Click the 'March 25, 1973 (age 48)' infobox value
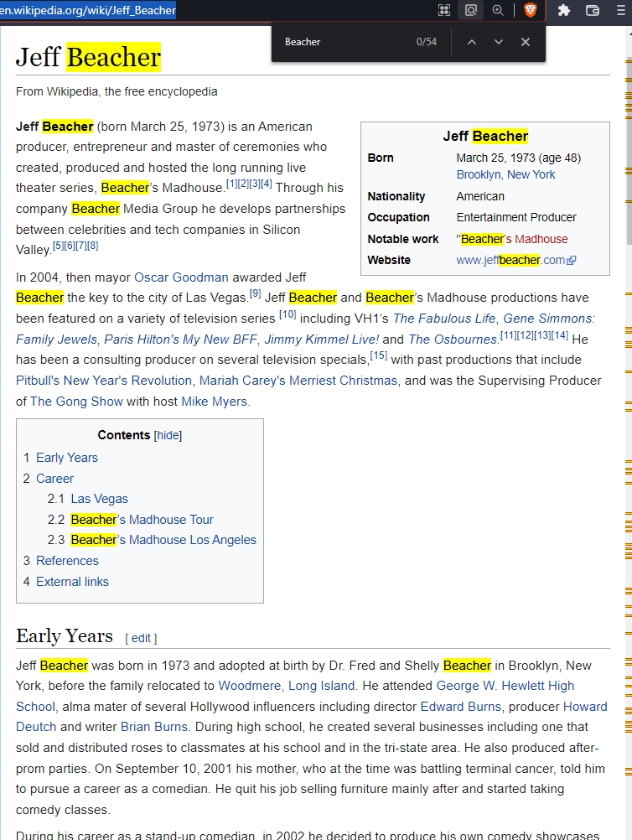The width and height of the screenshot is (632, 840). coord(519,158)
